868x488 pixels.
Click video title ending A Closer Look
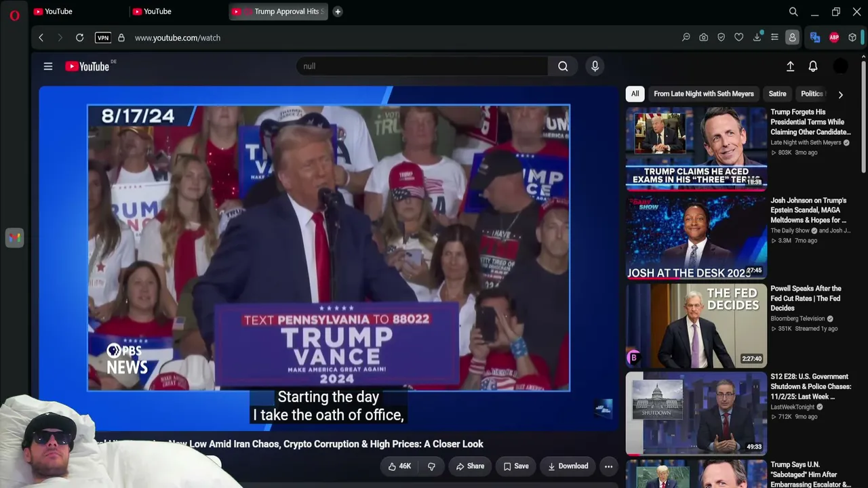tap(292, 444)
